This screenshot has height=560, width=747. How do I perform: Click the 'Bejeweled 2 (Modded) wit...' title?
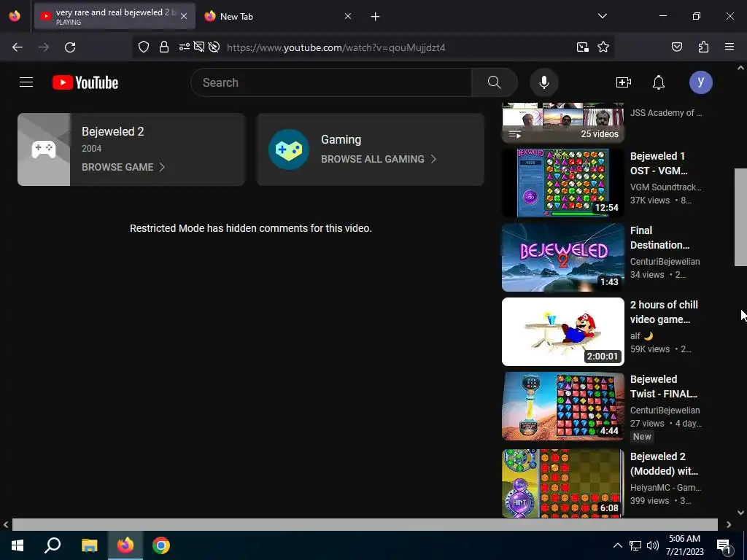664,463
